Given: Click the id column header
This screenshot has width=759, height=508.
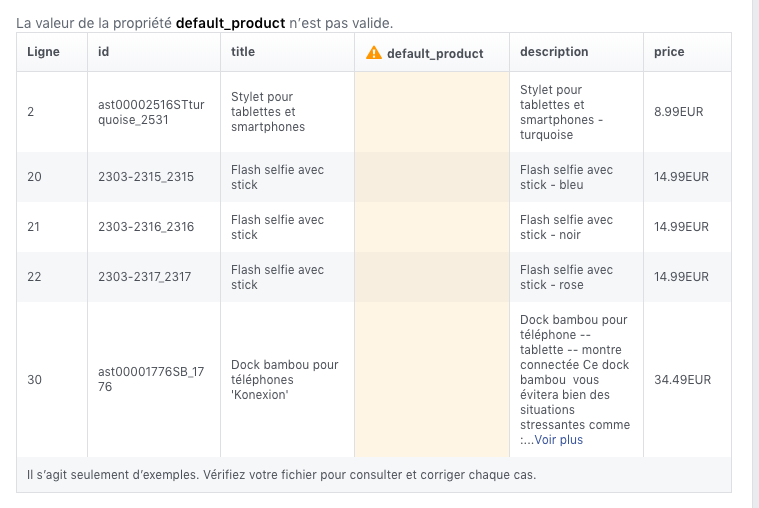Looking at the screenshot, I should (154, 52).
